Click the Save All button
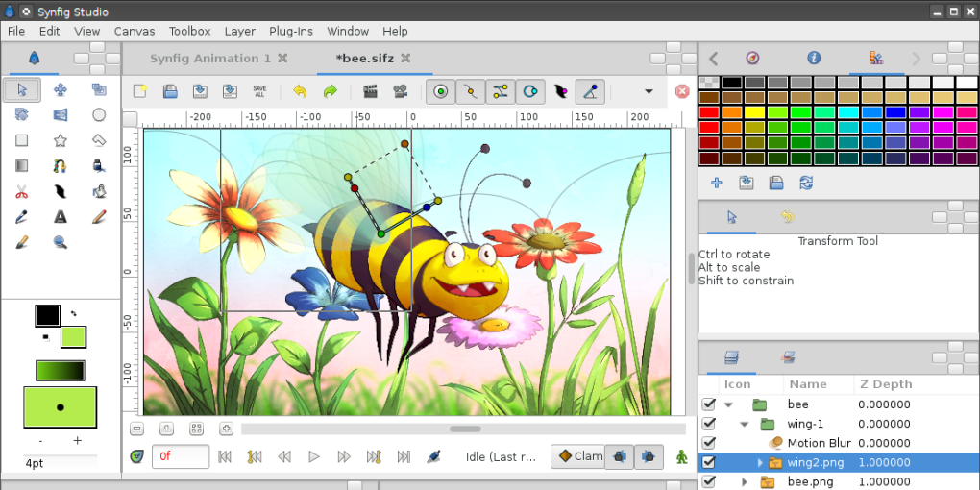 coord(259,92)
